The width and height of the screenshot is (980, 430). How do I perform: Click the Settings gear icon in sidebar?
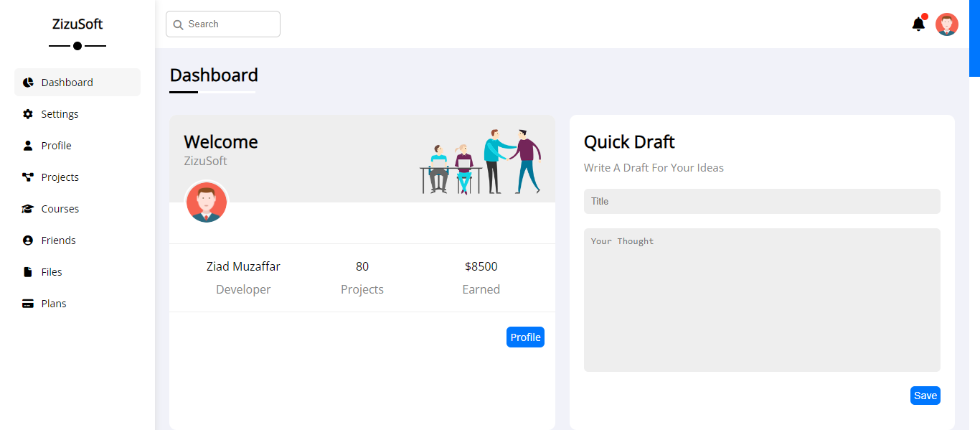[28, 114]
